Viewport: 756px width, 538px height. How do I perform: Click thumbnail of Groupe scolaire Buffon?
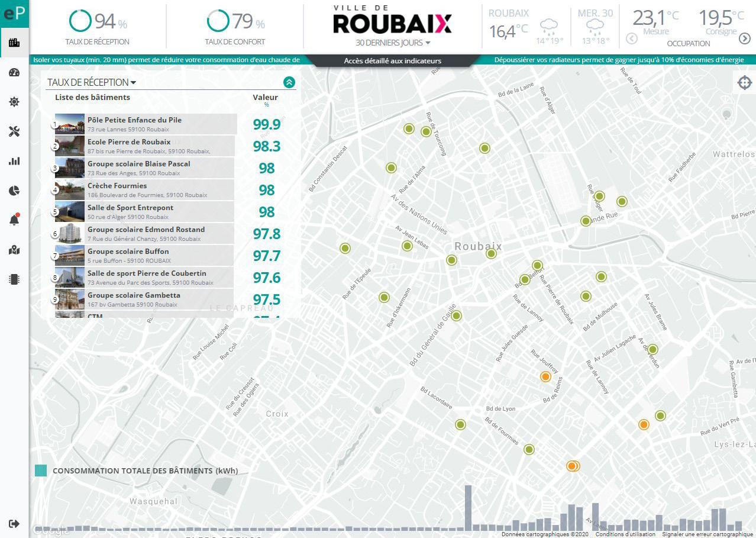coord(70,256)
